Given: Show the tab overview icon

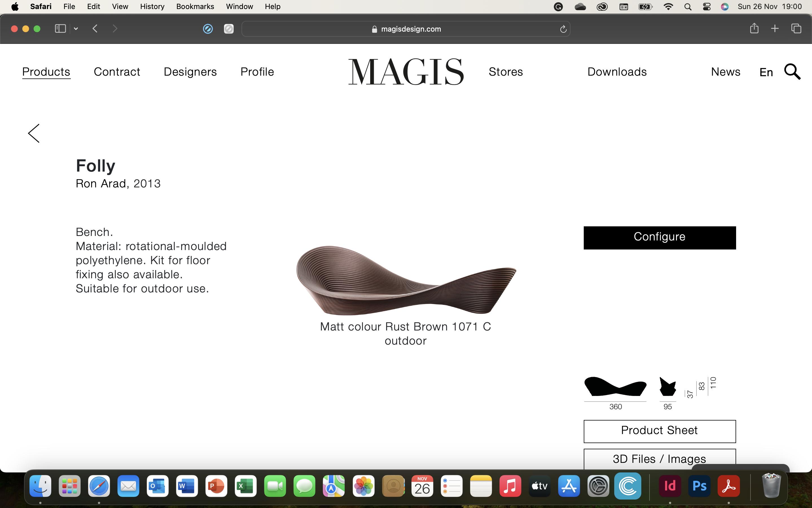Looking at the screenshot, I should 796,29.
